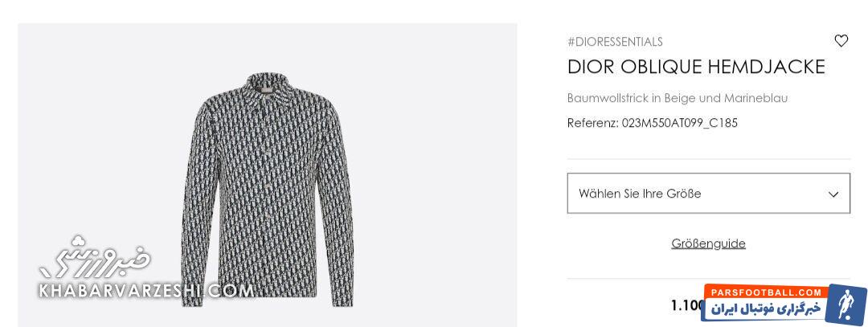Image resolution: width=868 pixels, height=327 pixels.
Task: Select the DIOR OBLIQUE HEMDJACKE title
Action: (x=696, y=67)
